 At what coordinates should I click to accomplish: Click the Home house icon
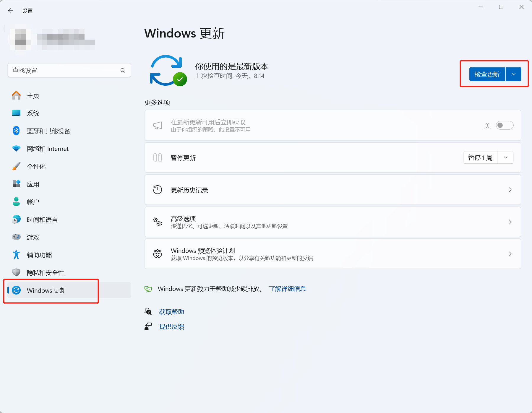click(16, 95)
